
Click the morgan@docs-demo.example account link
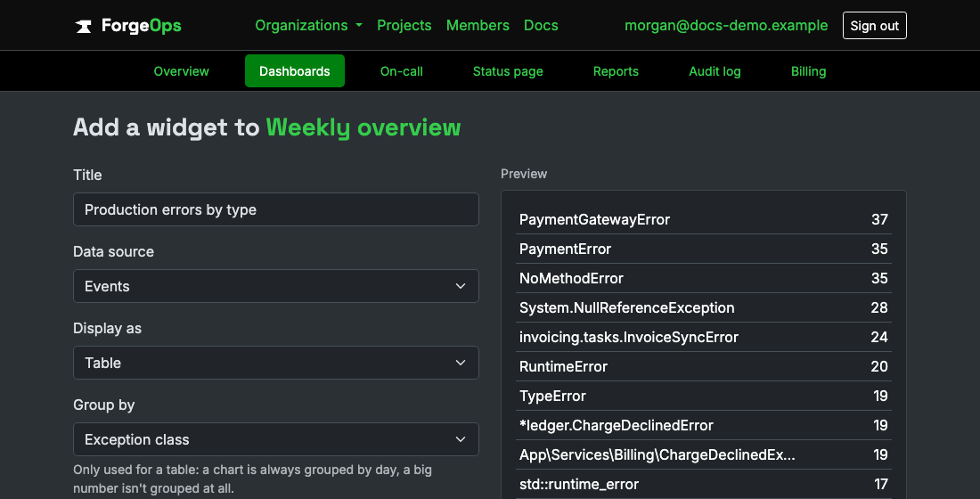click(726, 26)
